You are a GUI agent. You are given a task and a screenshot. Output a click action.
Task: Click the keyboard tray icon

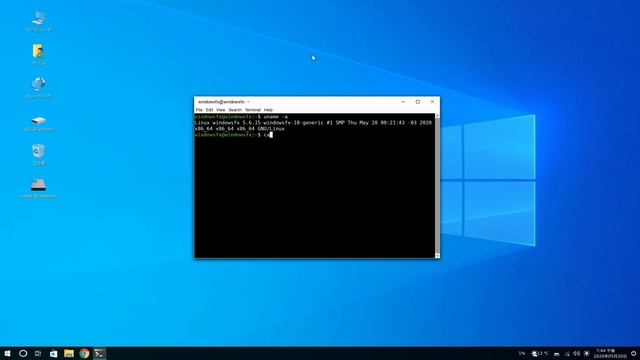click(556, 354)
